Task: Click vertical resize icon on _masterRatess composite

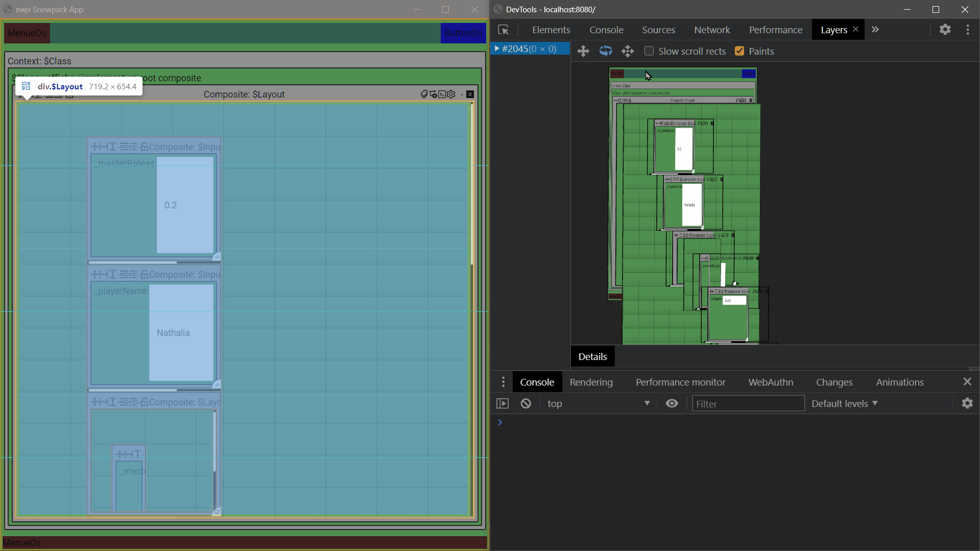Action: tap(112, 147)
